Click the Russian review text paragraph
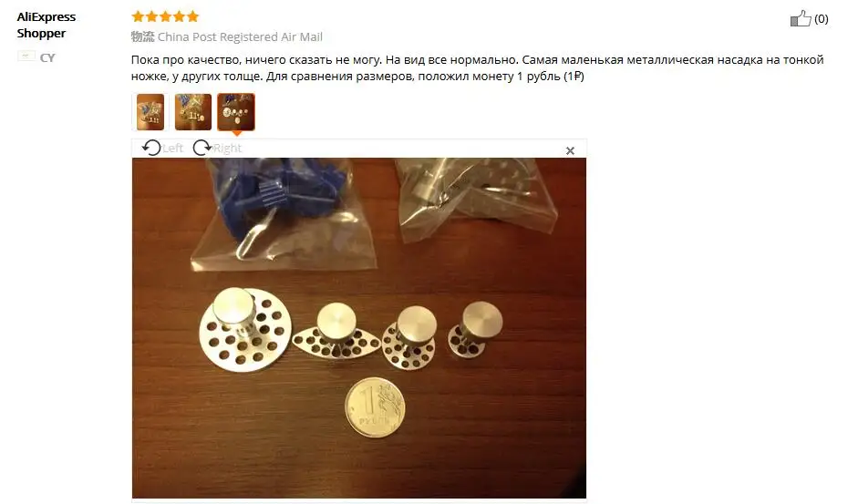The height and width of the screenshot is (504, 858). click(477, 67)
